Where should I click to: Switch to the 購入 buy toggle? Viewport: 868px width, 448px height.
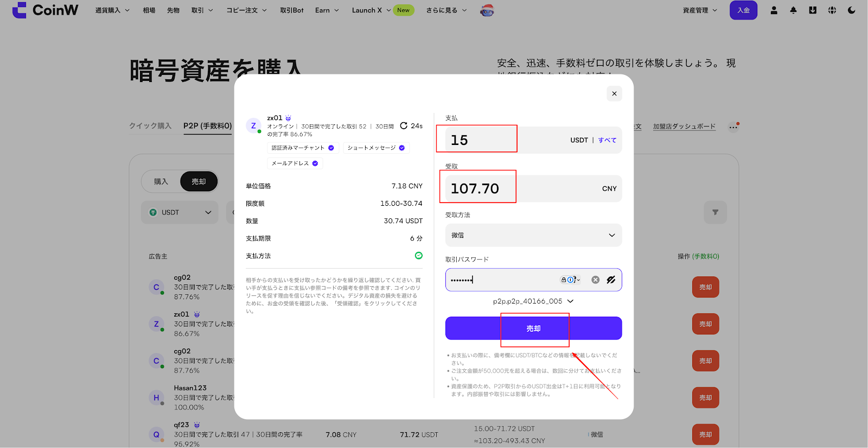(x=161, y=182)
